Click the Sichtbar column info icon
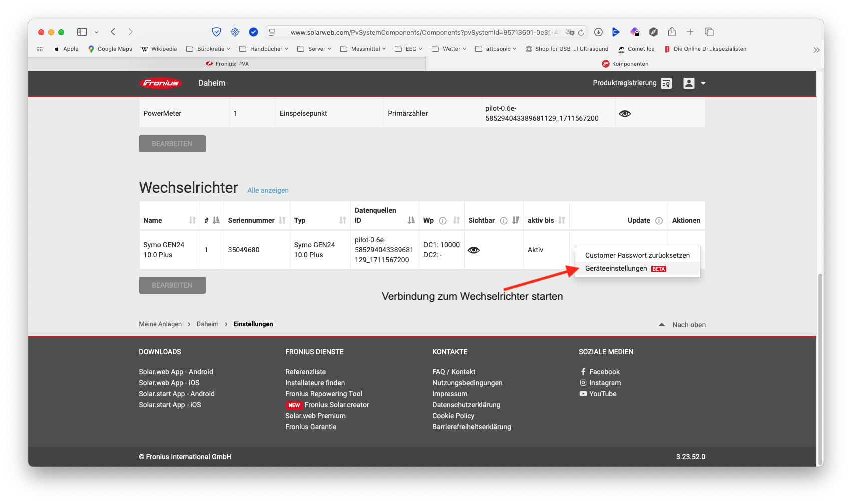The width and height of the screenshot is (852, 504). click(504, 221)
